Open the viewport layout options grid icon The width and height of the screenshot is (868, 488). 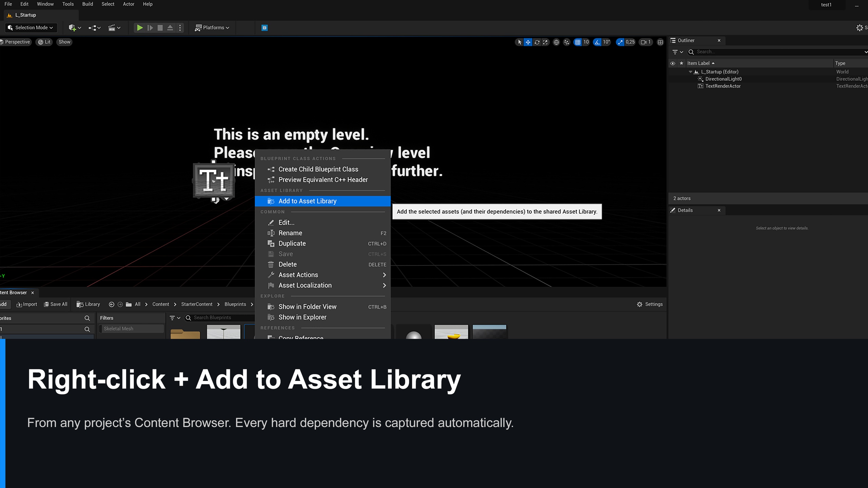coord(660,42)
